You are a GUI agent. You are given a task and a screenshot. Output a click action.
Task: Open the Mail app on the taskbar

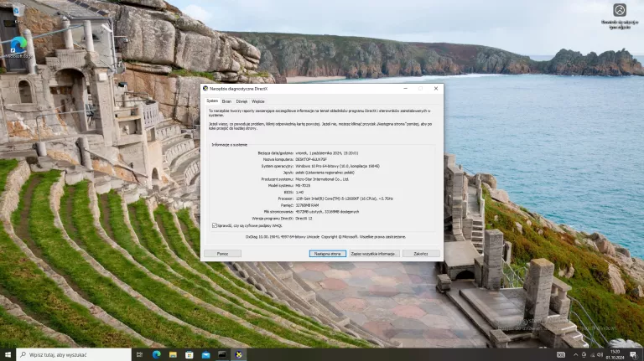[x=205, y=354]
